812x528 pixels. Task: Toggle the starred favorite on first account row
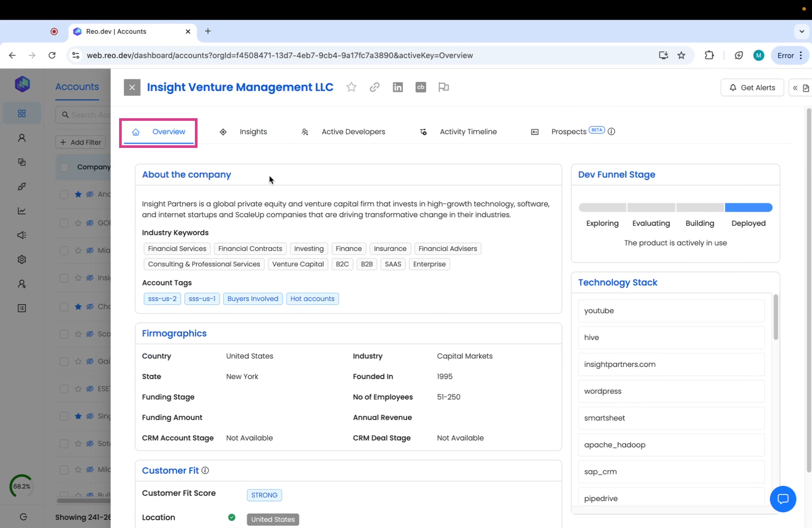(78, 194)
